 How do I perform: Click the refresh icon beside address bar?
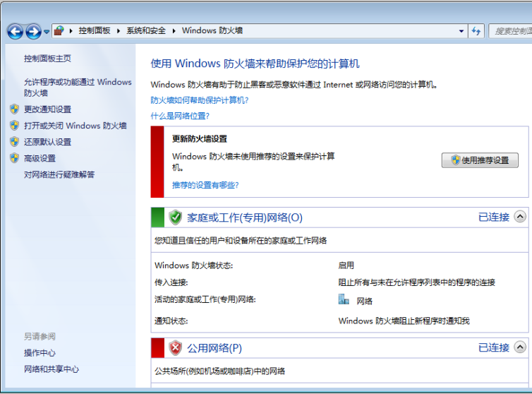click(x=476, y=31)
